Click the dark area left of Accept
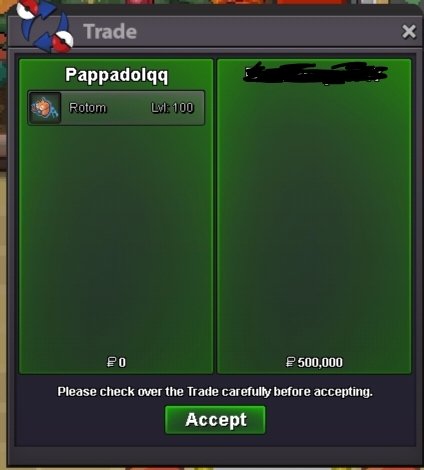 click(x=90, y=420)
